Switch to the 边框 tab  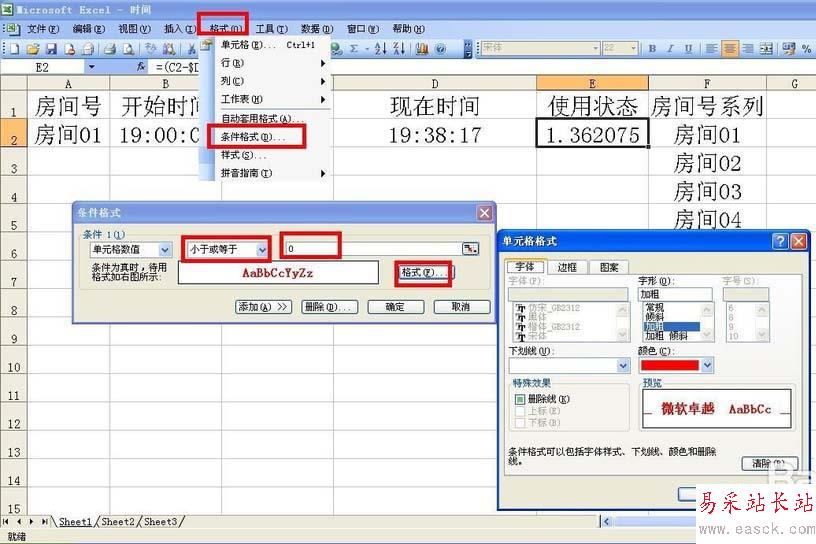coord(567,267)
